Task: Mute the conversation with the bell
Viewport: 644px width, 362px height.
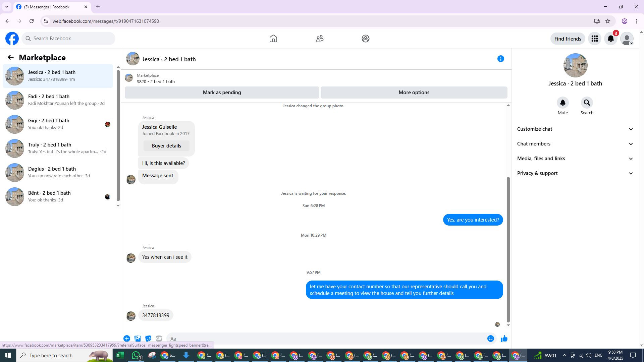Action: pos(562,103)
